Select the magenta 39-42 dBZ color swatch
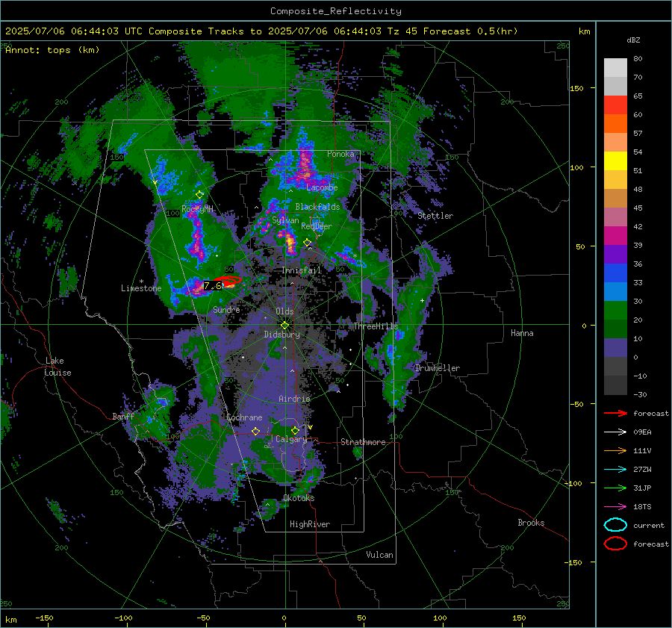The width and height of the screenshot is (672, 628). pos(615,236)
